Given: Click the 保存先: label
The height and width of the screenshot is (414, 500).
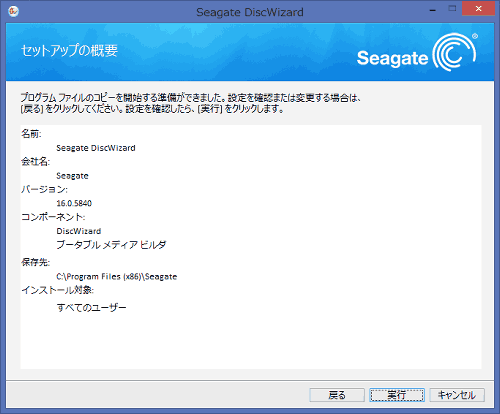Looking at the screenshot, I should (x=36, y=262).
